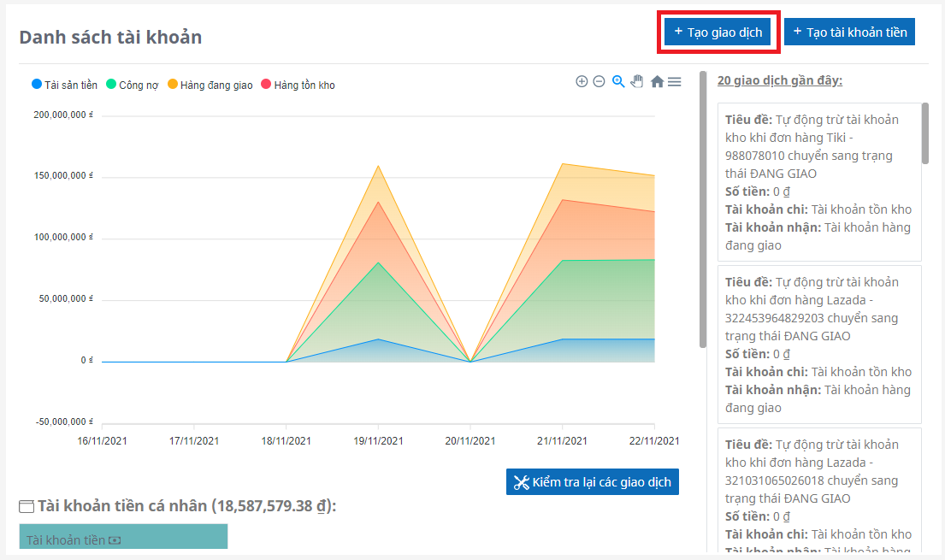Enable the panning hand tool

(x=637, y=81)
